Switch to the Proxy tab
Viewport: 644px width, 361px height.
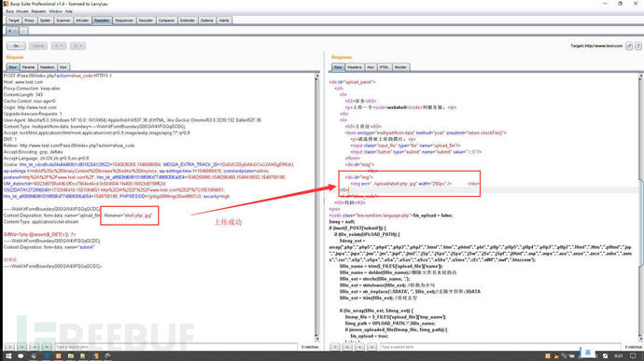(29, 21)
